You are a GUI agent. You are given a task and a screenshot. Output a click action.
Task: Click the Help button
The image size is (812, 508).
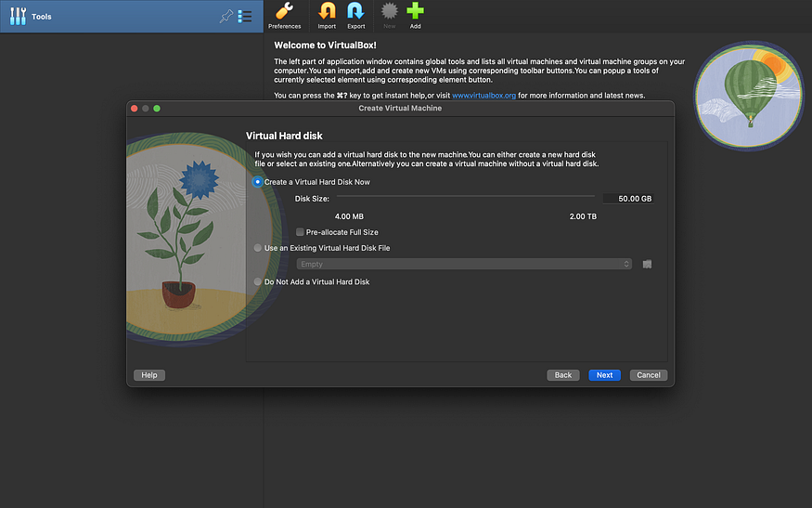[149, 375]
